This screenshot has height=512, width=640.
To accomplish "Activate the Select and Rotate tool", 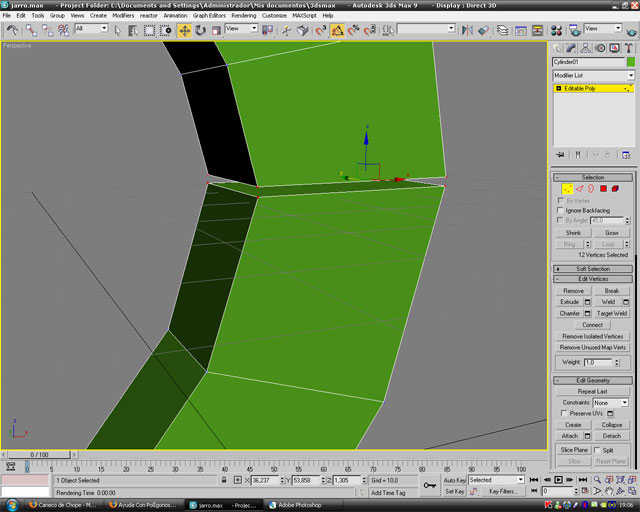I will point(200,31).
